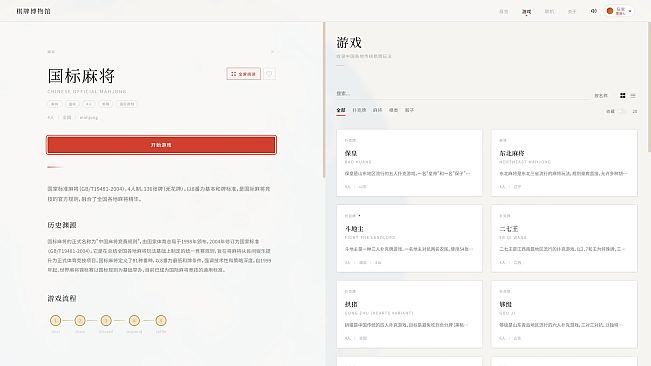The width and height of the screenshot is (651, 366).
Task: Mute site sound with the speaker icon
Action: coord(593,11)
